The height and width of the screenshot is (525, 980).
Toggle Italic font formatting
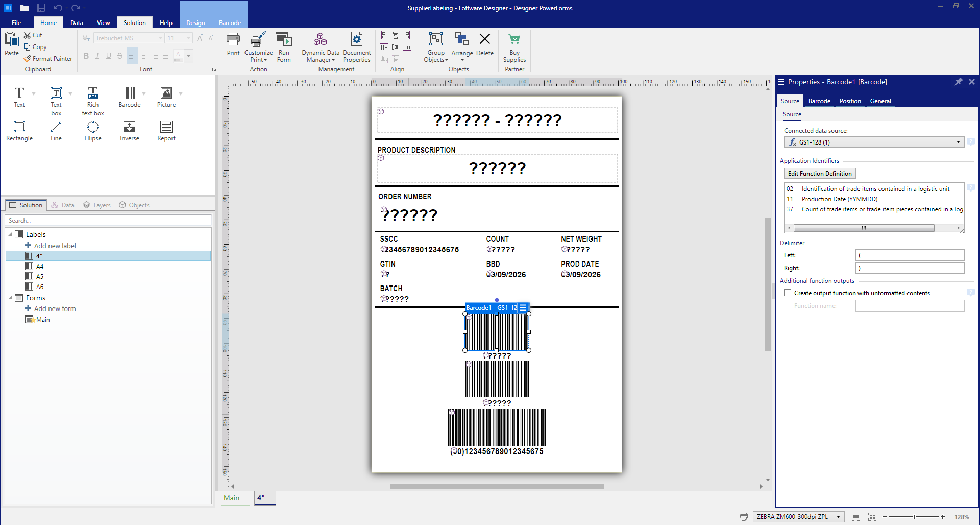97,56
